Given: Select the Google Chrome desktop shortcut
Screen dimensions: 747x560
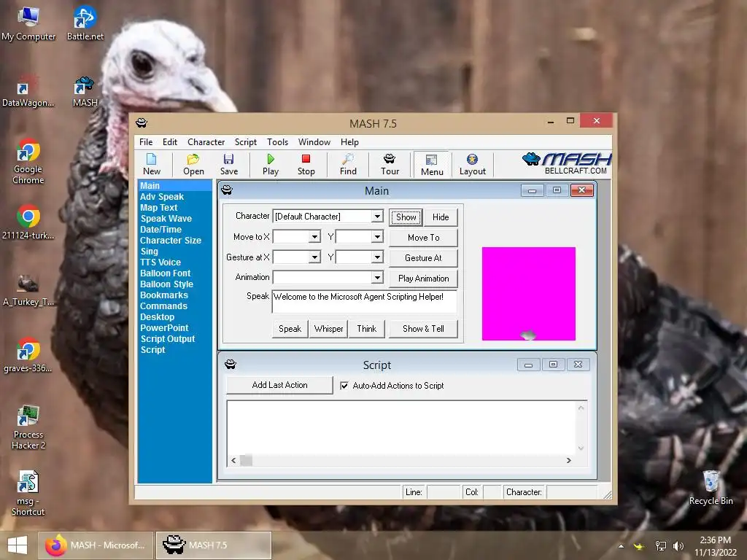Looking at the screenshot, I should point(28,161).
